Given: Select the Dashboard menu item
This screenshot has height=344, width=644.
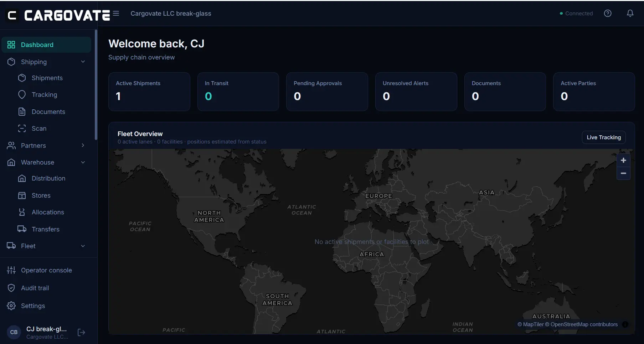Looking at the screenshot, I should coord(46,45).
